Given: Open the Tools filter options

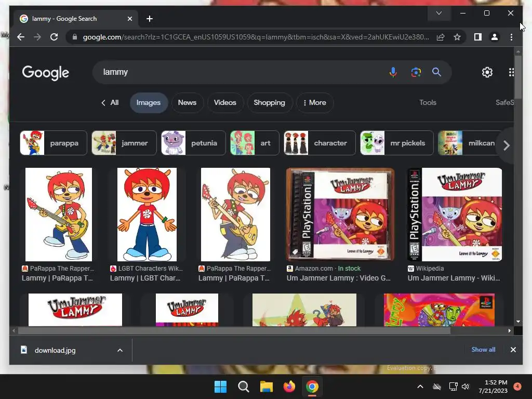Looking at the screenshot, I should tap(428, 102).
